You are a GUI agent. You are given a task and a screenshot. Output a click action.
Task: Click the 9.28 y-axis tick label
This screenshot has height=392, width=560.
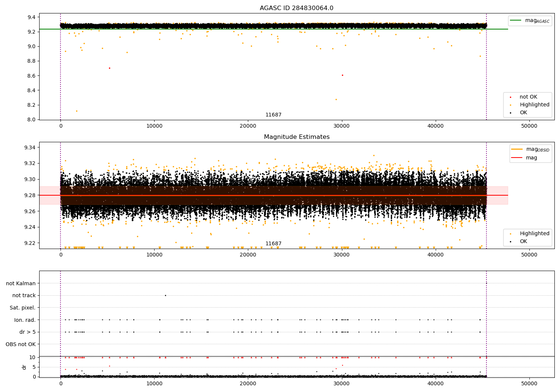30,195
